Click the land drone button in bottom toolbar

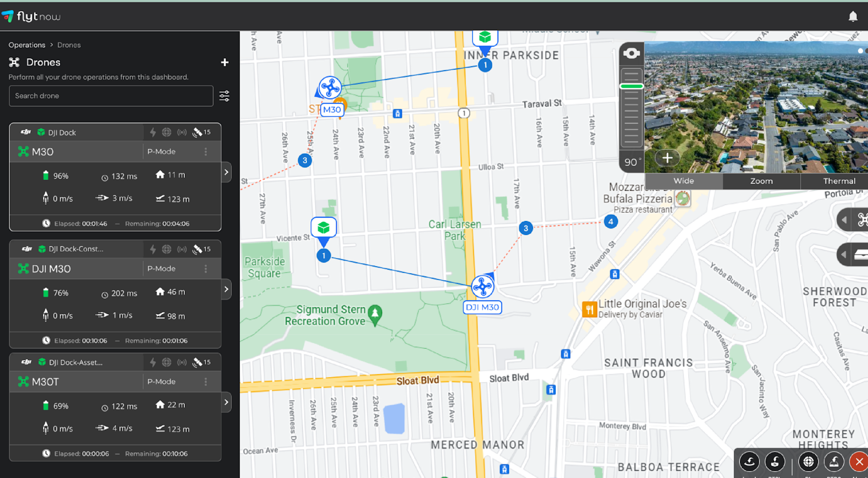pyautogui.click(x=749, y=462)
